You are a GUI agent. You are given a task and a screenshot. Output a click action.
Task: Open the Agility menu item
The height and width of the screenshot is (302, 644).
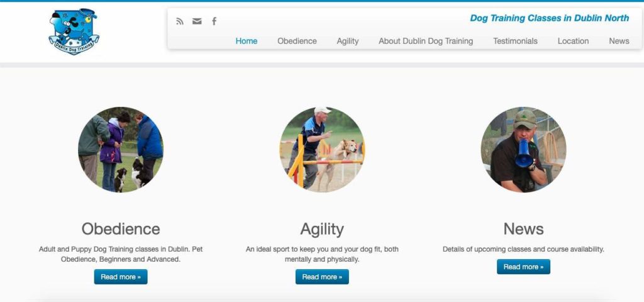(x=347, y=41)
